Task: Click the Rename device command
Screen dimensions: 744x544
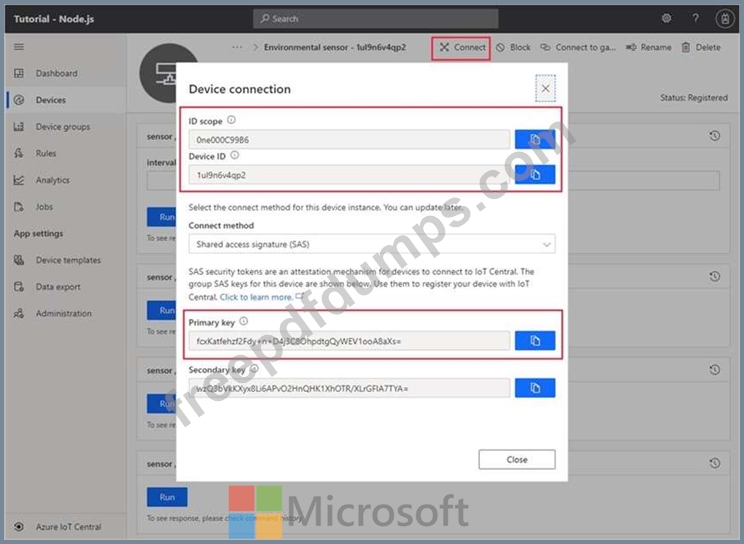Action: tap(648, 47)
